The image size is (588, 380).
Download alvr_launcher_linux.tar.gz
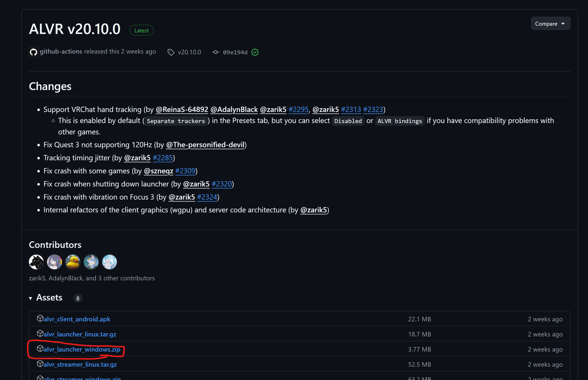(x=80, y=334)
